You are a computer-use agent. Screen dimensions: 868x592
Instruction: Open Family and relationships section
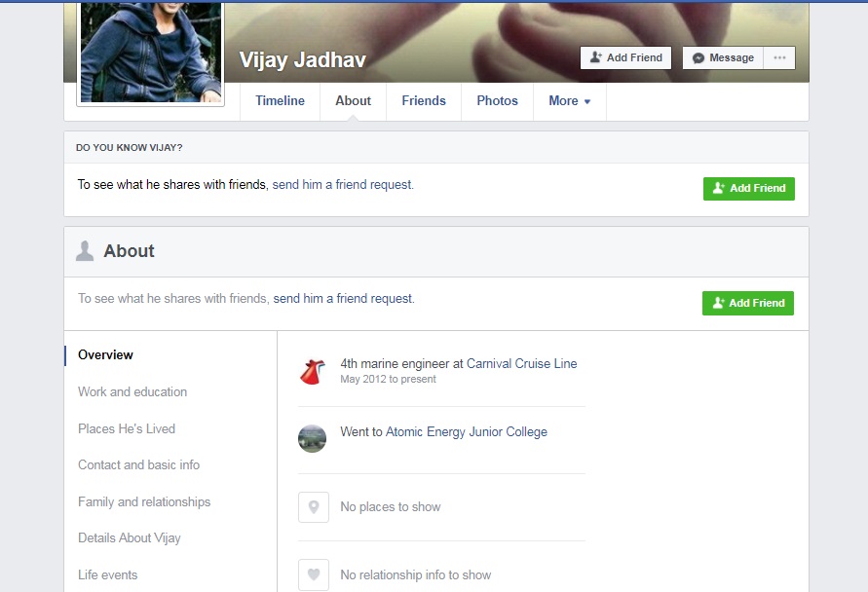coord(144,501)
